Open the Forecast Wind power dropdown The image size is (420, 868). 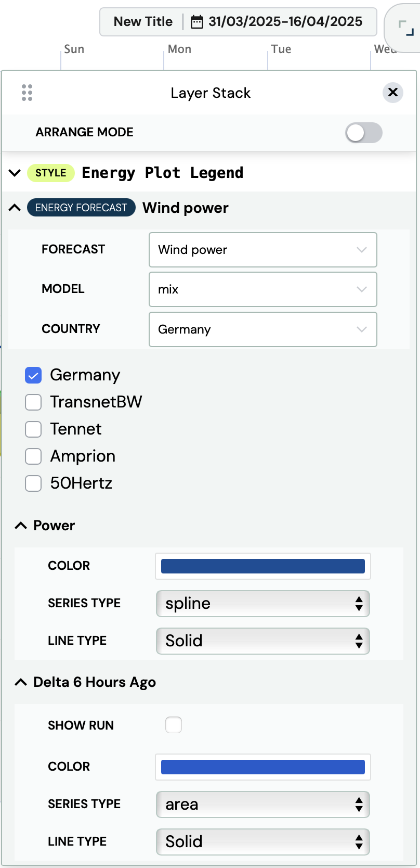coord(263,250)
